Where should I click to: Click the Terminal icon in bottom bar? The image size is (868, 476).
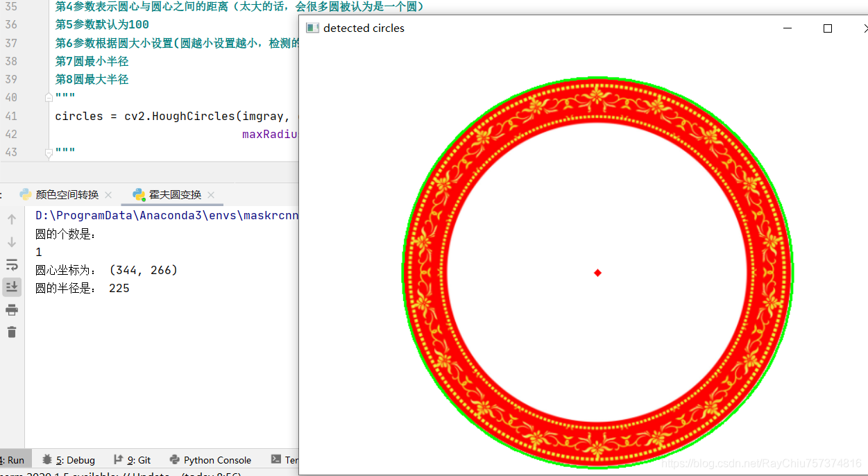point(276,459)
